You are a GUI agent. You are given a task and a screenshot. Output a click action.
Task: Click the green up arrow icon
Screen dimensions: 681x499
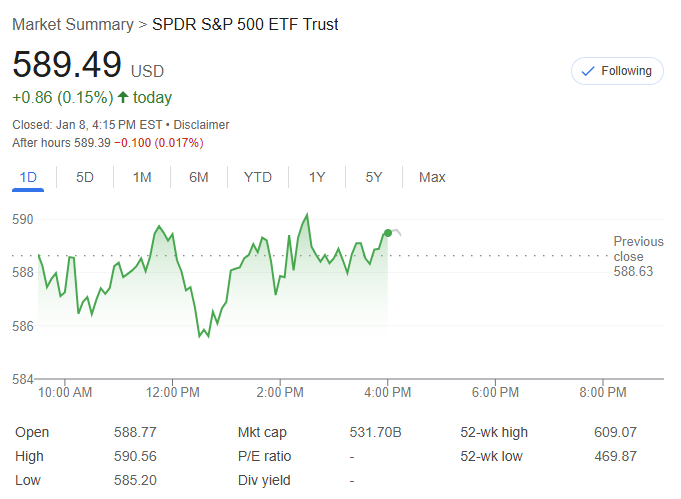pos(123,97)
